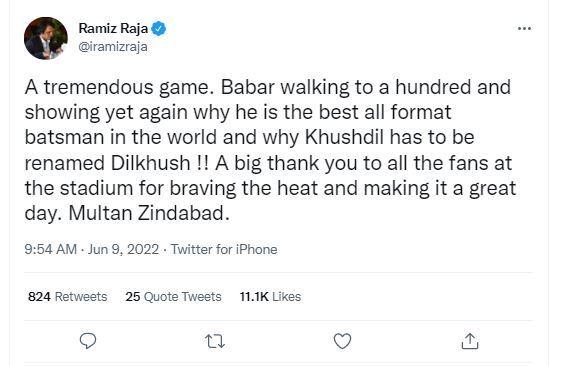Click the 11.1K like count number
The height and width of the screenshot is (366, 561).
click(254, 297)
